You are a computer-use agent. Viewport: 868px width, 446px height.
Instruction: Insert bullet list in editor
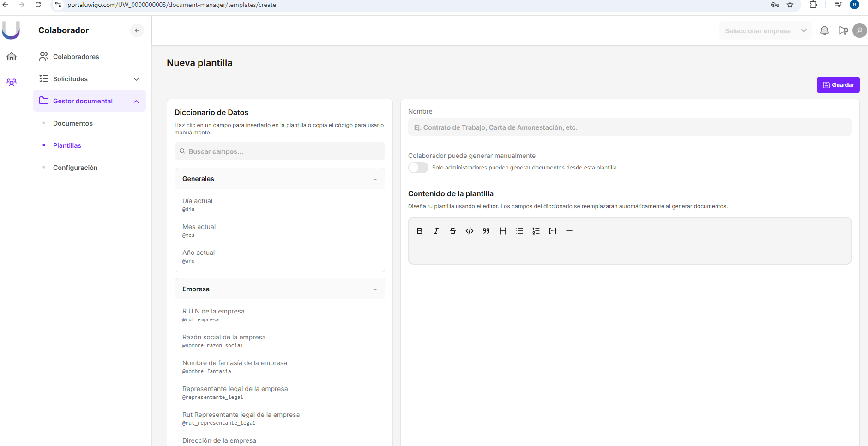pos(519,231)
